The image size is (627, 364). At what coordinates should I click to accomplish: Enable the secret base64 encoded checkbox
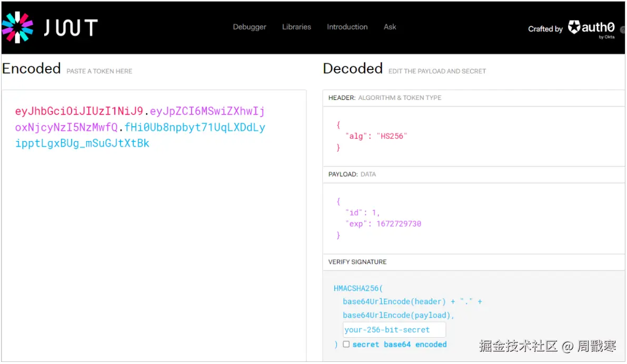346,345
